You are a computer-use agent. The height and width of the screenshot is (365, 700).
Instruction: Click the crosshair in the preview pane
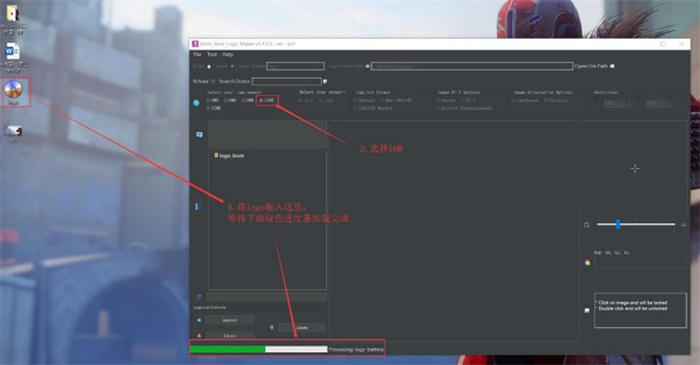point(634,169)
